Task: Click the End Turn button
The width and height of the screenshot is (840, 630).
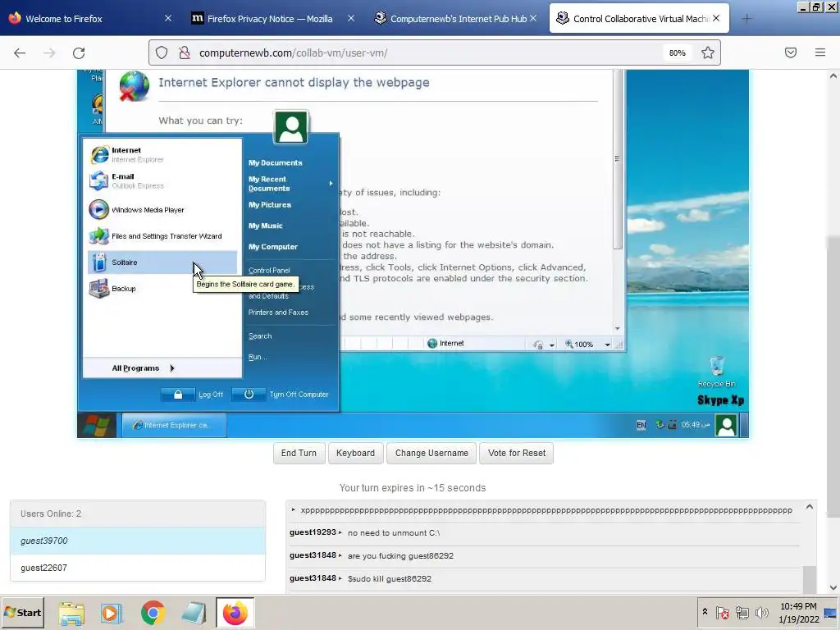Action: (x=299, y=453)
